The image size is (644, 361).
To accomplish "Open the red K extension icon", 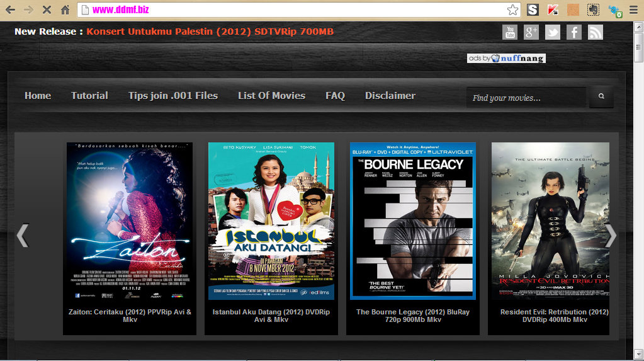I will (553, 9).
